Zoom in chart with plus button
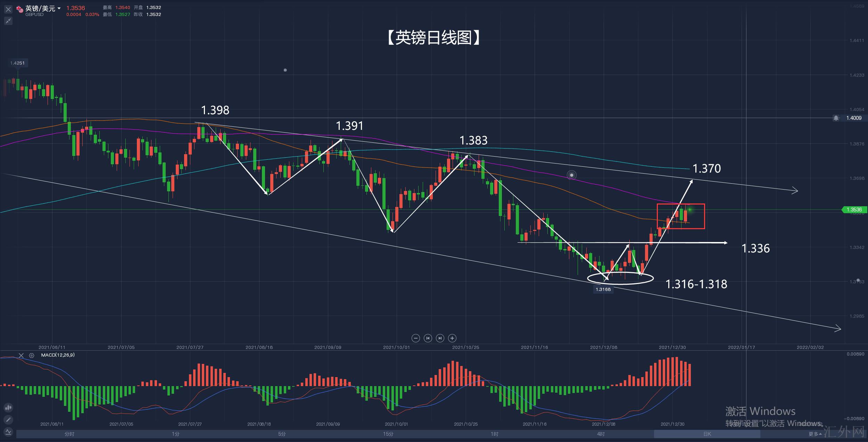The width and height of the screenshot is (868, 442). pos(452,338)
